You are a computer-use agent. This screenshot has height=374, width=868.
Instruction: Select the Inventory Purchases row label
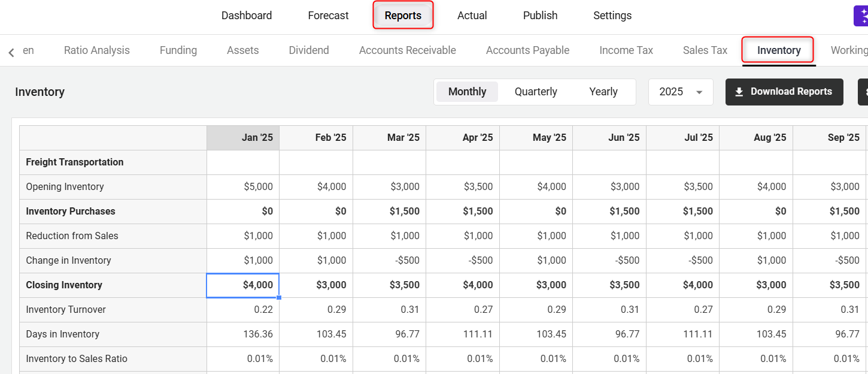pyautogui.click(x=113, y=212)
